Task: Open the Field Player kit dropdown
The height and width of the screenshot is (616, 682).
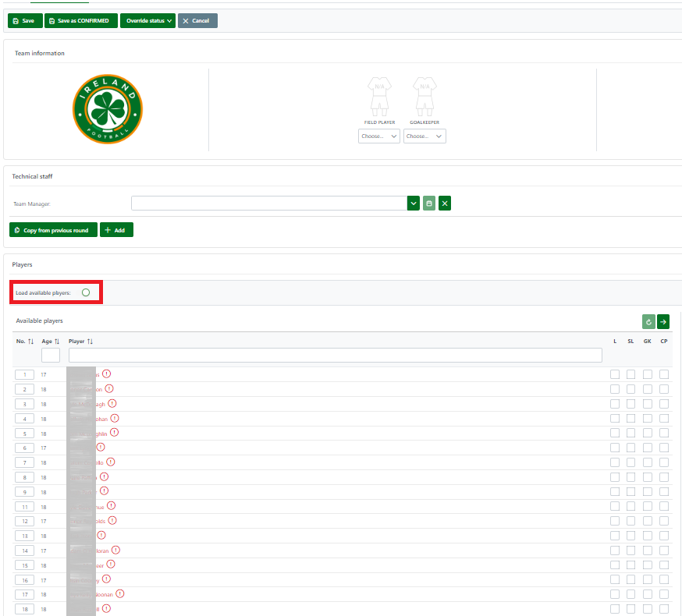Action: tap(379, 136)
